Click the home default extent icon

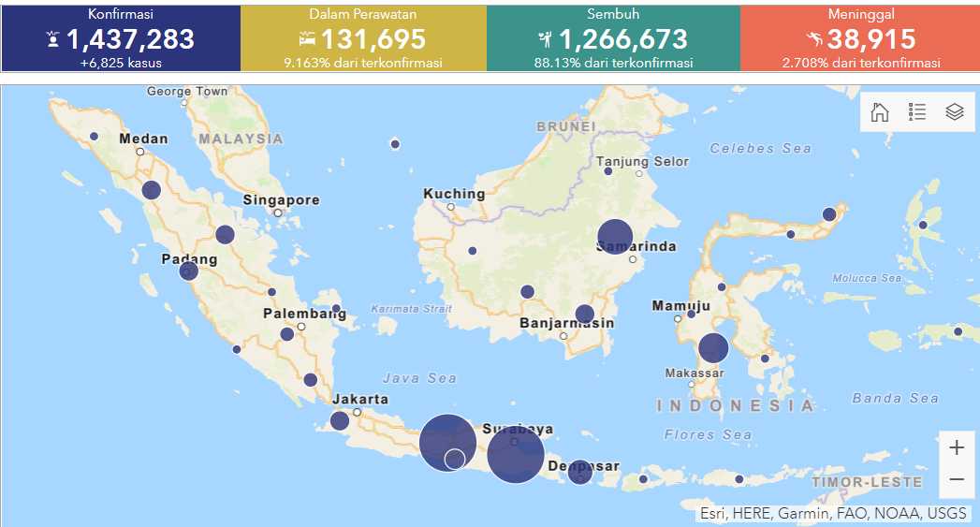(x=879, y=112)
